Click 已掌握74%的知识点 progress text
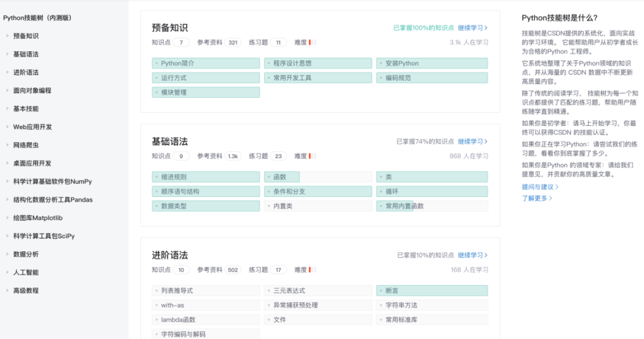Viewport: 644px width, 339px height. 425,141
